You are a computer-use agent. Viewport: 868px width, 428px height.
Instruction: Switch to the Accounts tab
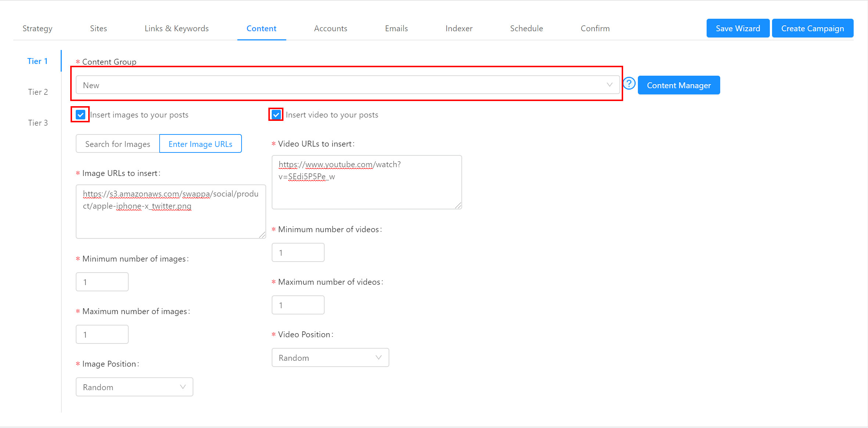tap(331, 29)
